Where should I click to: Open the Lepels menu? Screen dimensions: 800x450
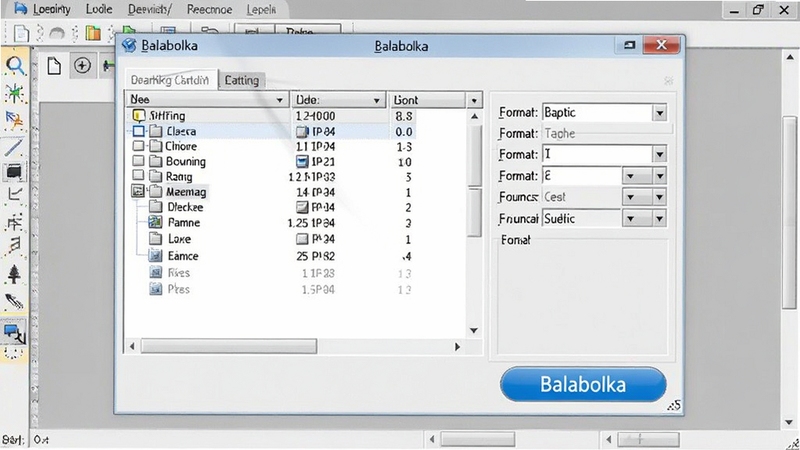[x=261, y=9]
